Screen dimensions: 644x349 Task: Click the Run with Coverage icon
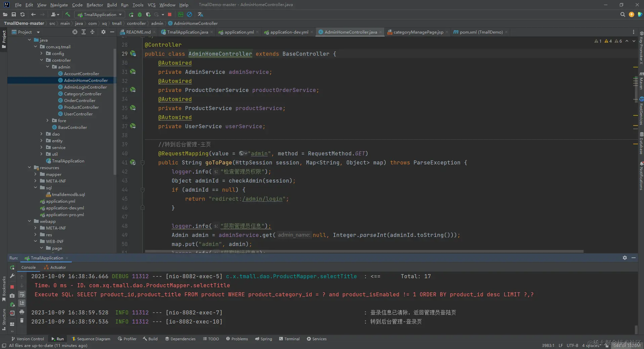point(148,14)
